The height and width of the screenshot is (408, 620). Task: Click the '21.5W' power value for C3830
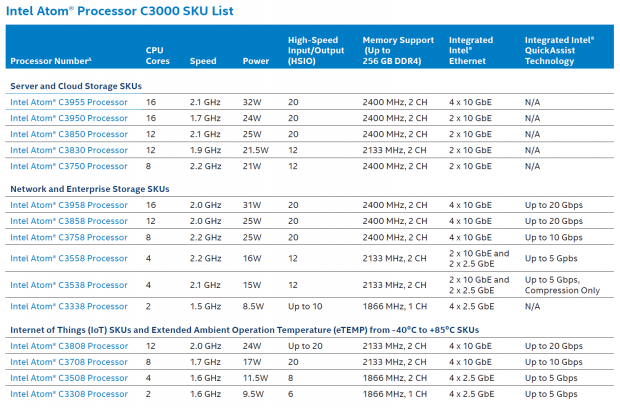tap(255, 150)
